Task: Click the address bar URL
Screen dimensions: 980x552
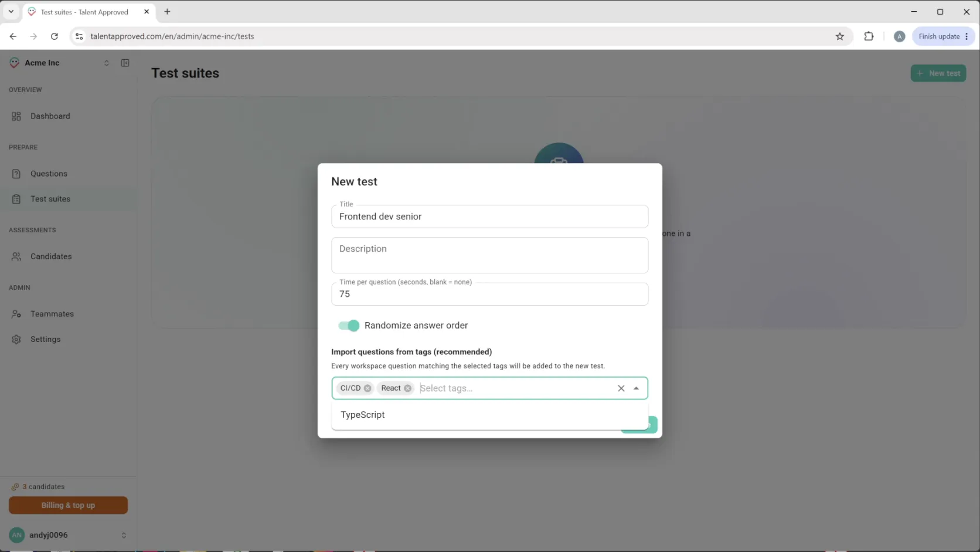Action: coord(172,36)
